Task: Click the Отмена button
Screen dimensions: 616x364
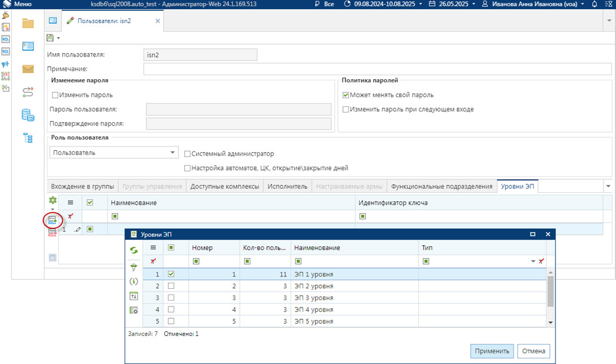Action: click(x=533, y=351)
